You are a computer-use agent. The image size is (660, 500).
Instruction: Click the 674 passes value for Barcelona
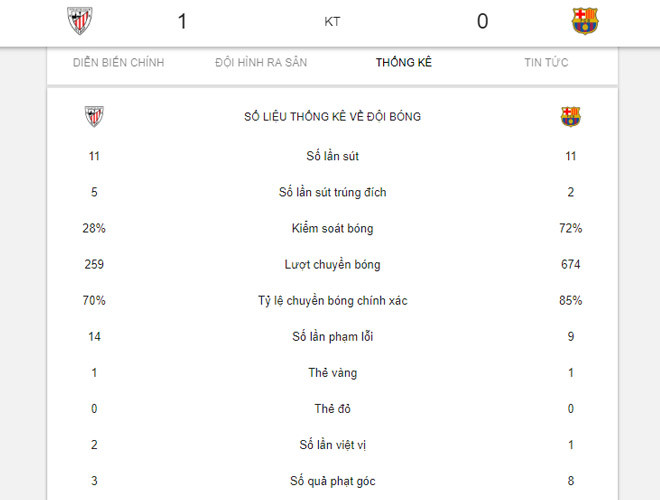(570, 265)
